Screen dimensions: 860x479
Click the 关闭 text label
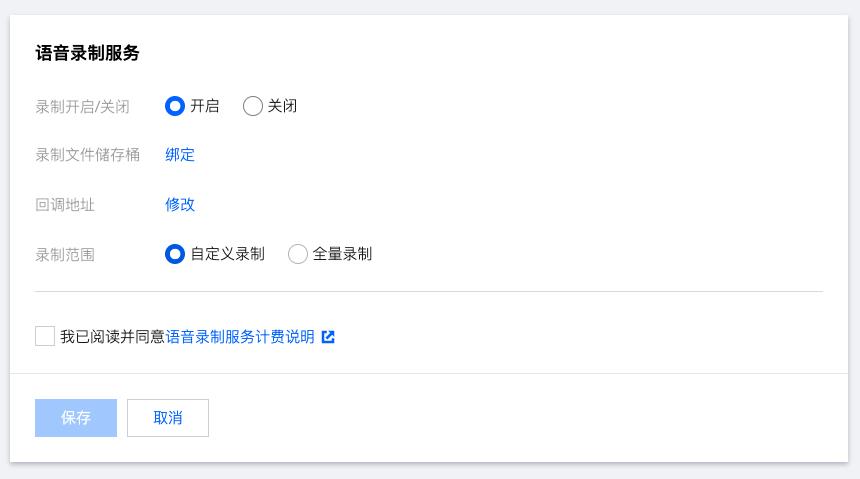point(282,106)
